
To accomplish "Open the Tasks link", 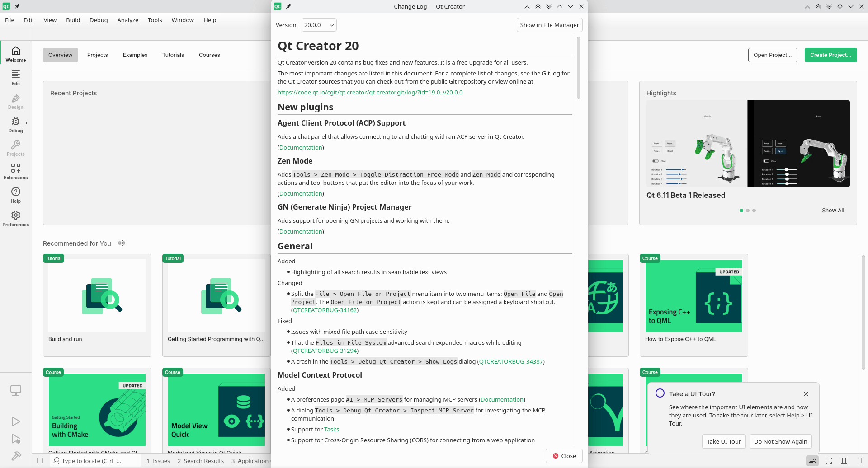I will [x=331, y=429].
